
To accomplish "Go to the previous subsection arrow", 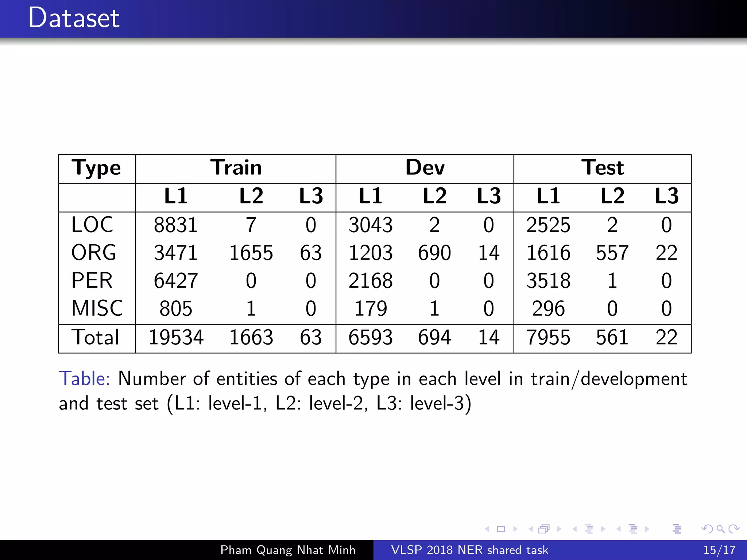I will click(574, 529).
